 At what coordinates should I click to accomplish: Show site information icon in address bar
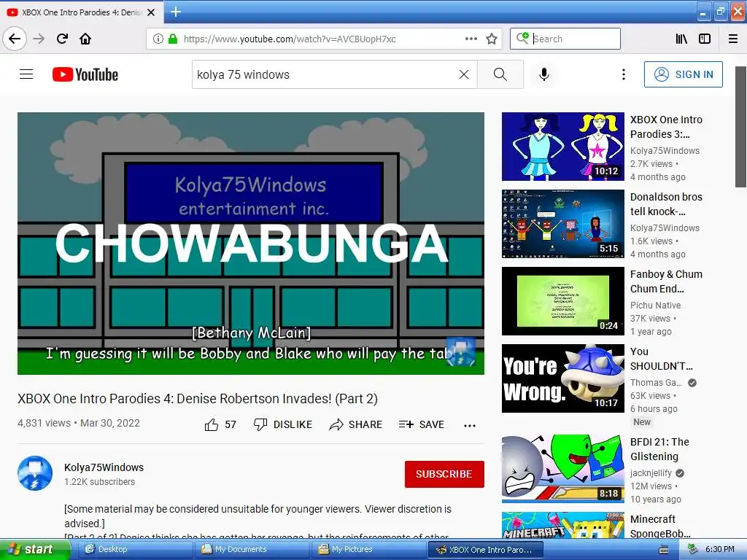[158, 39]
